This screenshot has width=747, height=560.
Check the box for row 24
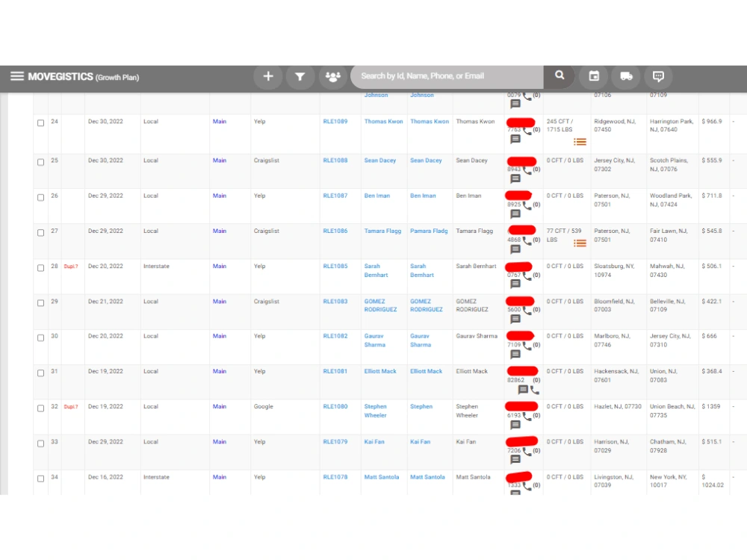[41, 123]
